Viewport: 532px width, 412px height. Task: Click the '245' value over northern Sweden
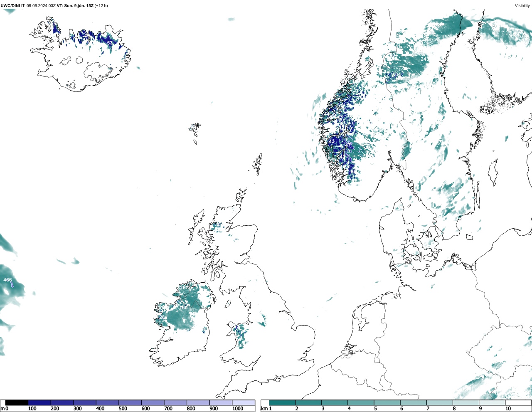(x=425, y=59)
